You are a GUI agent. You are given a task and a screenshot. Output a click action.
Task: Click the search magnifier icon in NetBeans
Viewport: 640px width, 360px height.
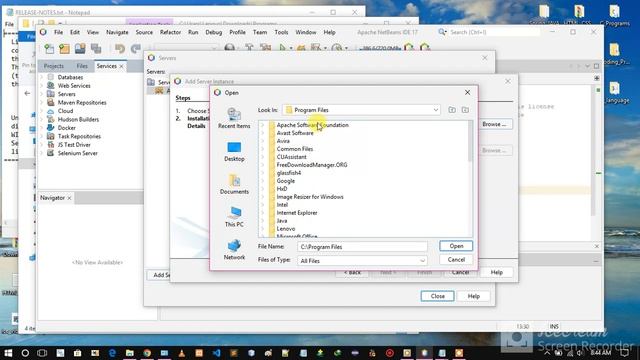(x=442, y=32)
